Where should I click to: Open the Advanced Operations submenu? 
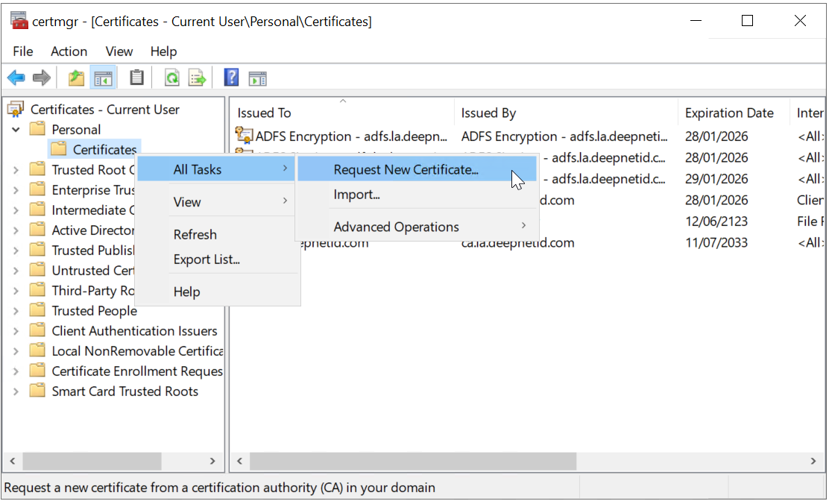396,227
